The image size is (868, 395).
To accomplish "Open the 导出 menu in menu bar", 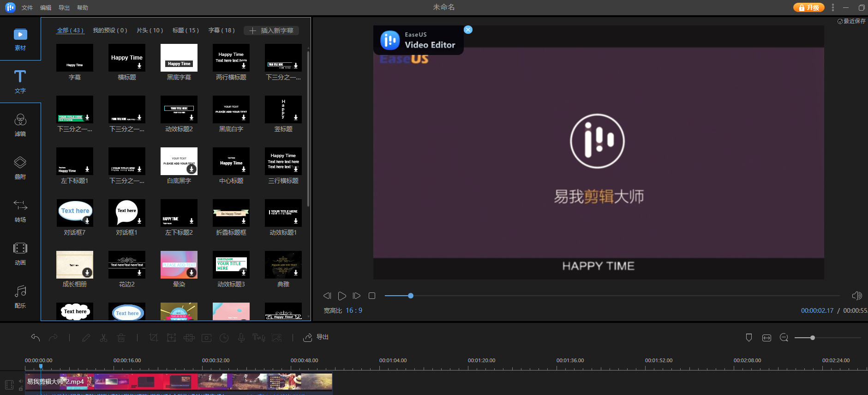I will point(64,8).
